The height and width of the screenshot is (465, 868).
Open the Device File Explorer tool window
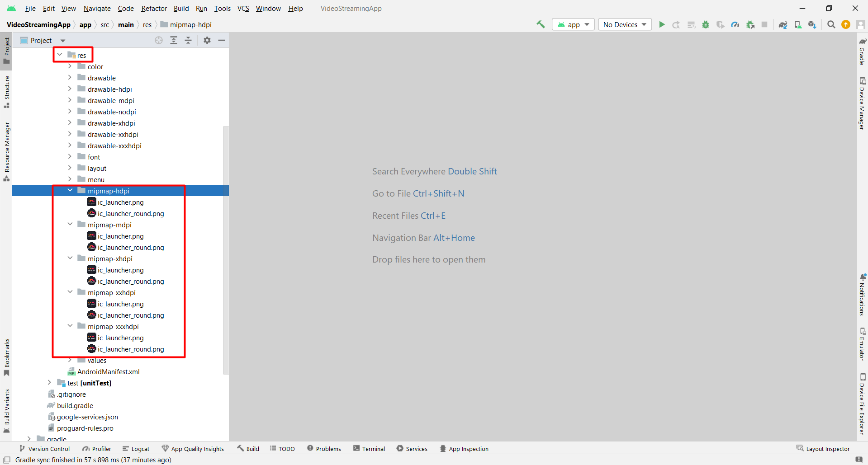862,404
